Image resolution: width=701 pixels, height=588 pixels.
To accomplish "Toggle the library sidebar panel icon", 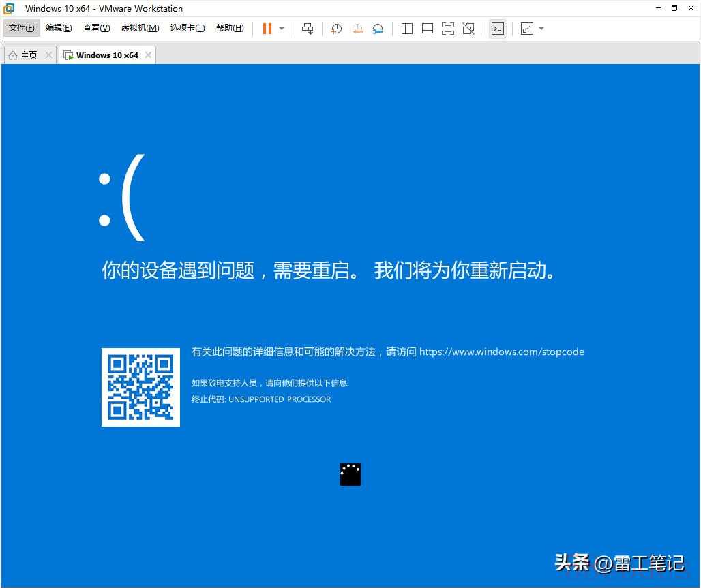I will click(x=407, y=29).
